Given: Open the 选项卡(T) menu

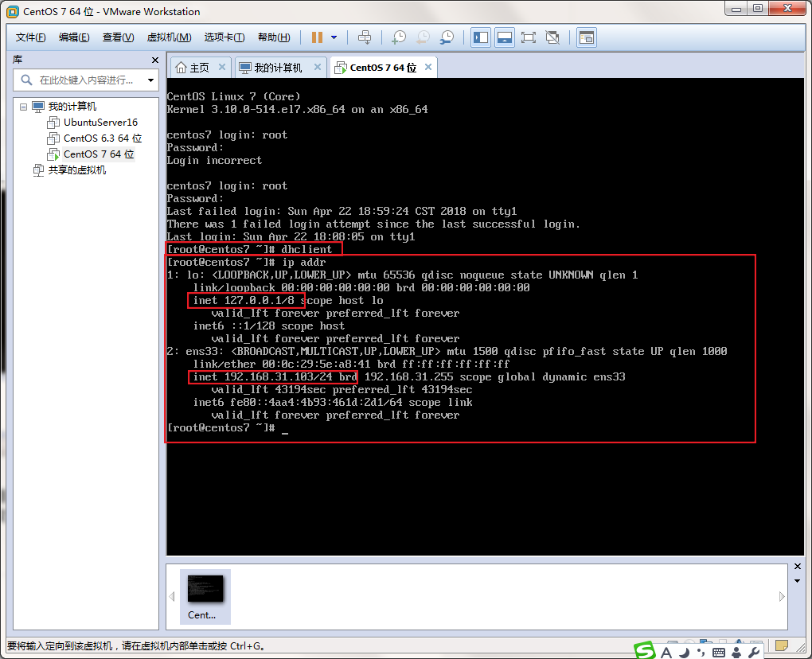Looking at the screenshot, I should click(224, 37).
